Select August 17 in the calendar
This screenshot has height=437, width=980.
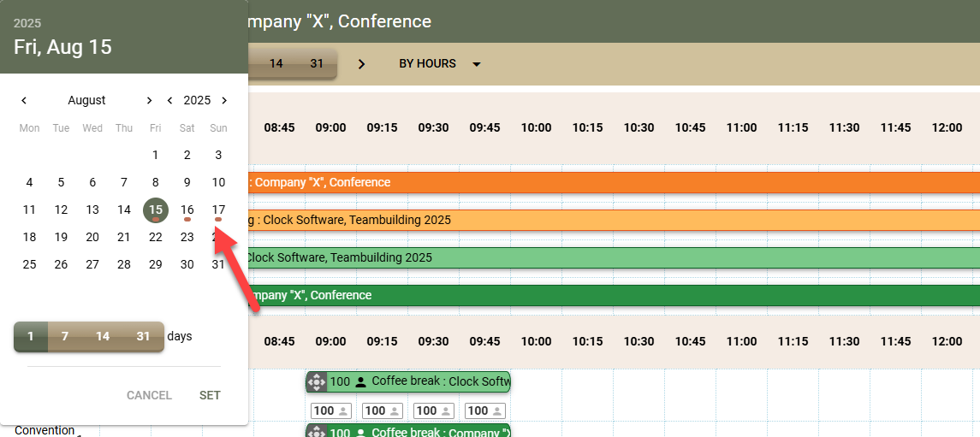(x=218, y=210)
